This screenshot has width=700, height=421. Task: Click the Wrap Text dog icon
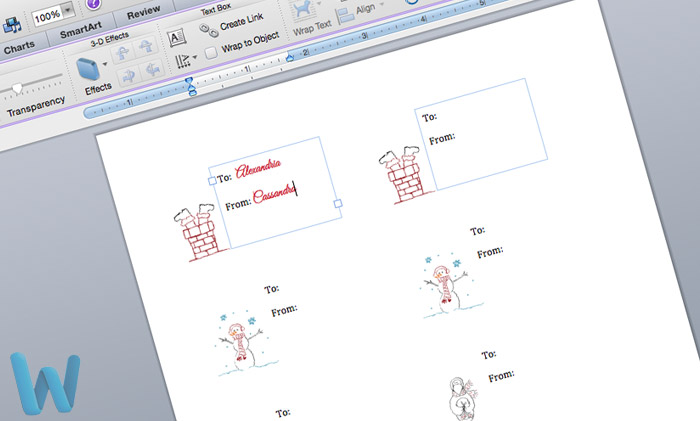click(304, 10)
